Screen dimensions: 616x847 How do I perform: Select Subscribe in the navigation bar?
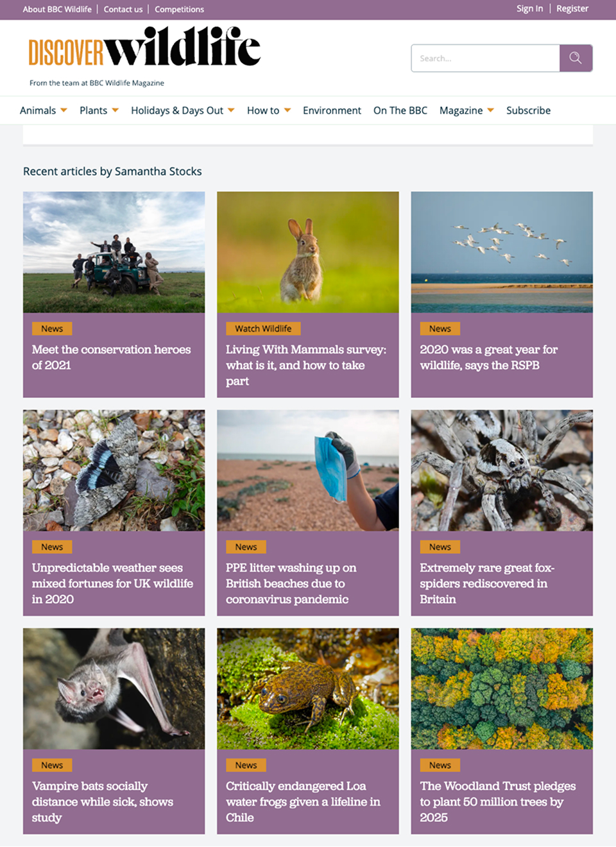coord(528,110)
